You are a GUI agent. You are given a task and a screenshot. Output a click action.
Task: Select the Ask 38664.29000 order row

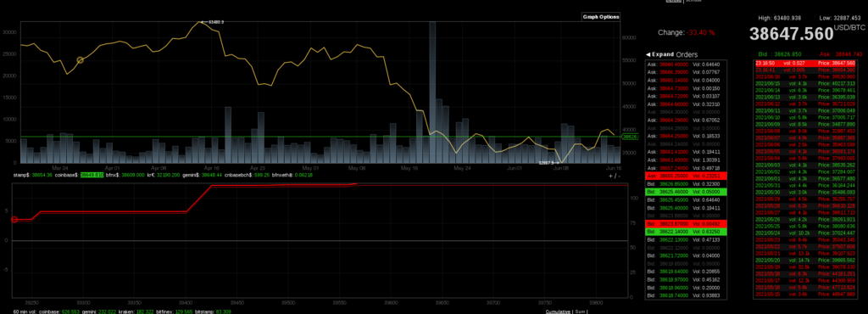[686, 120]
